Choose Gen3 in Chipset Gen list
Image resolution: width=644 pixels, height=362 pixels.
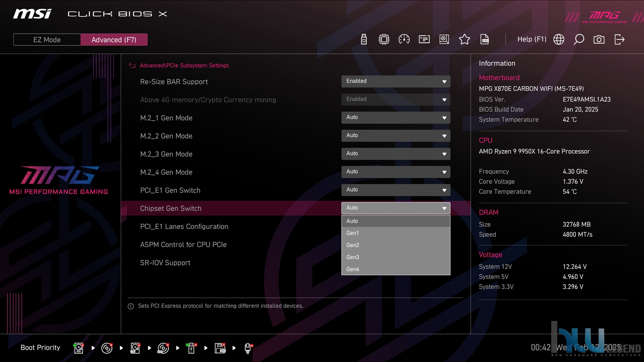[x=396, y=257]
